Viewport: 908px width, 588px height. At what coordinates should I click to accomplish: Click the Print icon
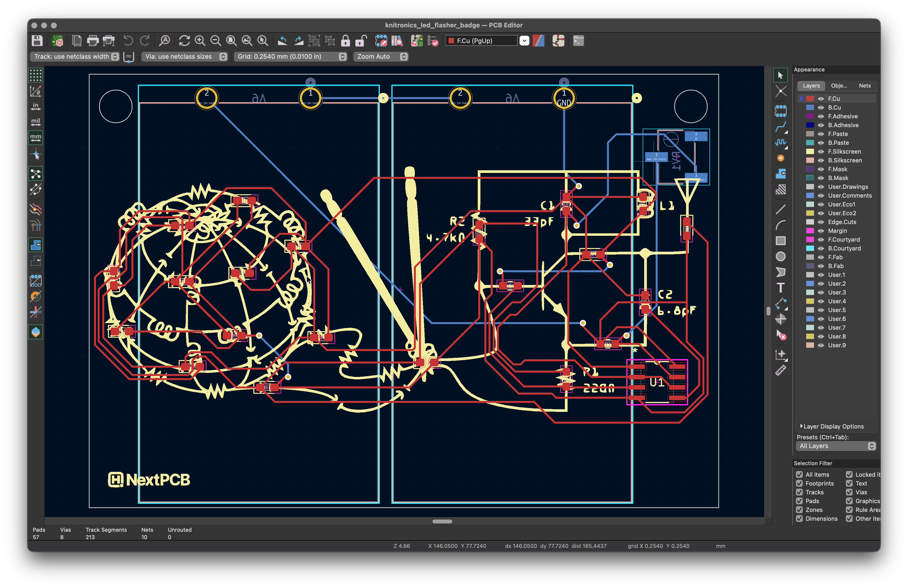[x=92, y=40]
